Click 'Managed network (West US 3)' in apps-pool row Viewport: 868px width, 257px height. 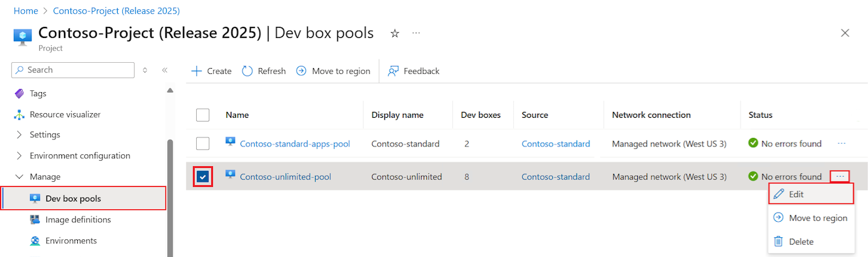pos(669,143)
